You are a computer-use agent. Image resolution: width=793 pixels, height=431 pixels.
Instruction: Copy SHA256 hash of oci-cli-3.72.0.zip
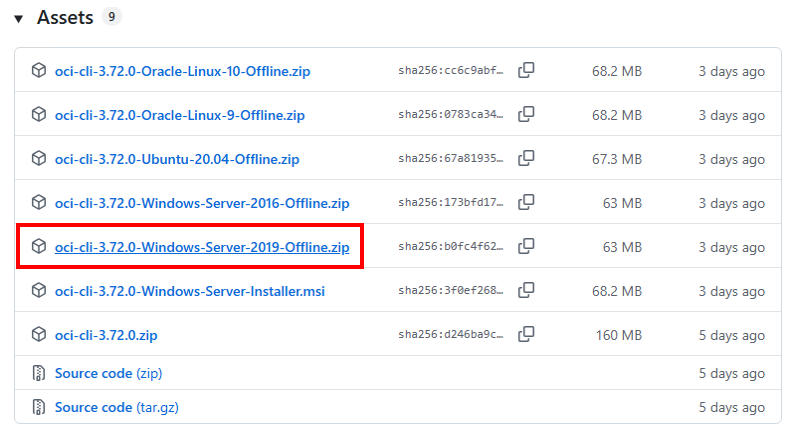pyautogui.click(x=526, y=335)
